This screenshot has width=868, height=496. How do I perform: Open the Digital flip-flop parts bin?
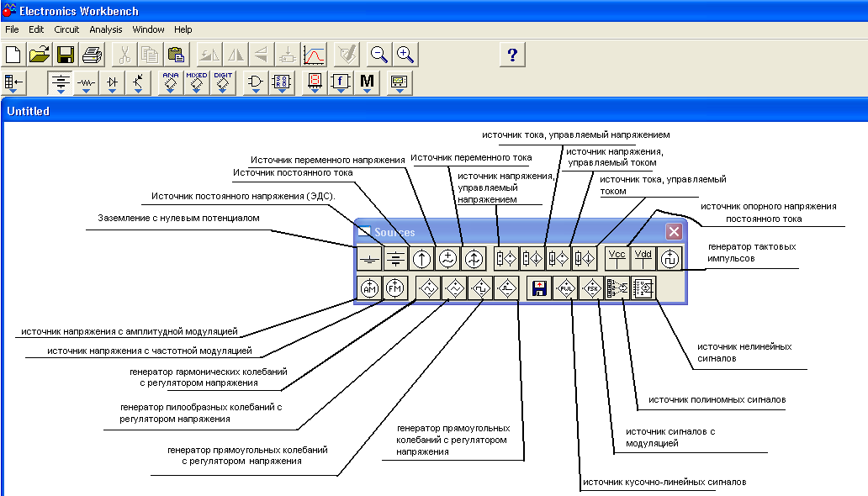point(282,82)
